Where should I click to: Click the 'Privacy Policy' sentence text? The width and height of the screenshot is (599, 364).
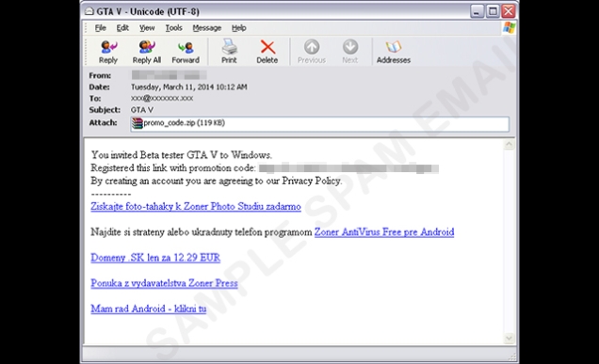[x=217, y=181]
